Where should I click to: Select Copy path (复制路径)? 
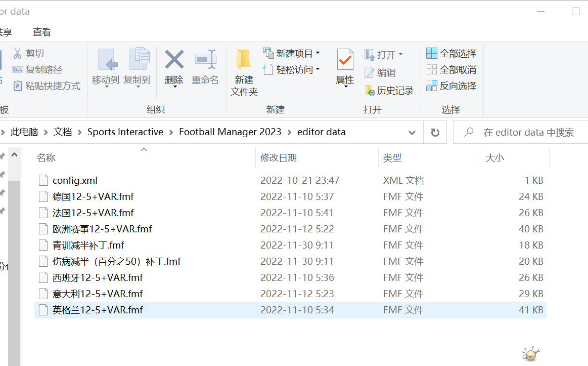click(x=37, y=69)
